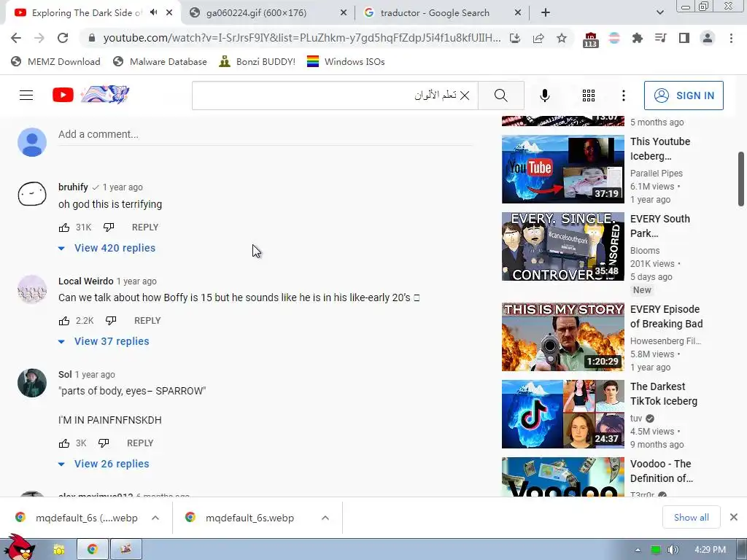Like Local Weirdo's comment

[64, 321]
